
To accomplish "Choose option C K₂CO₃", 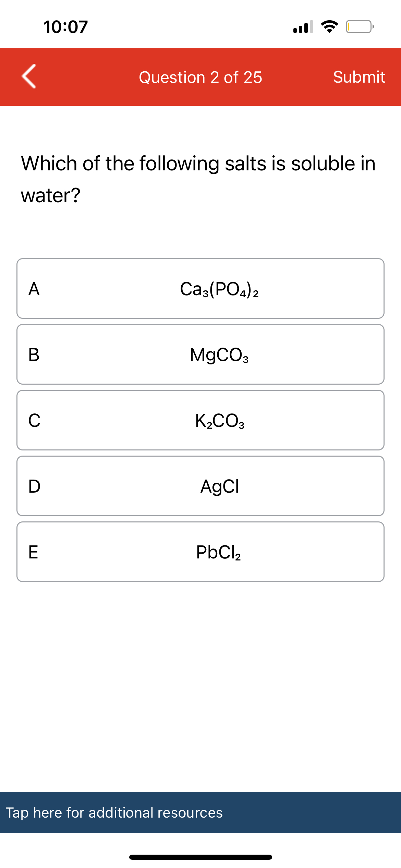I will pos(200,421).
